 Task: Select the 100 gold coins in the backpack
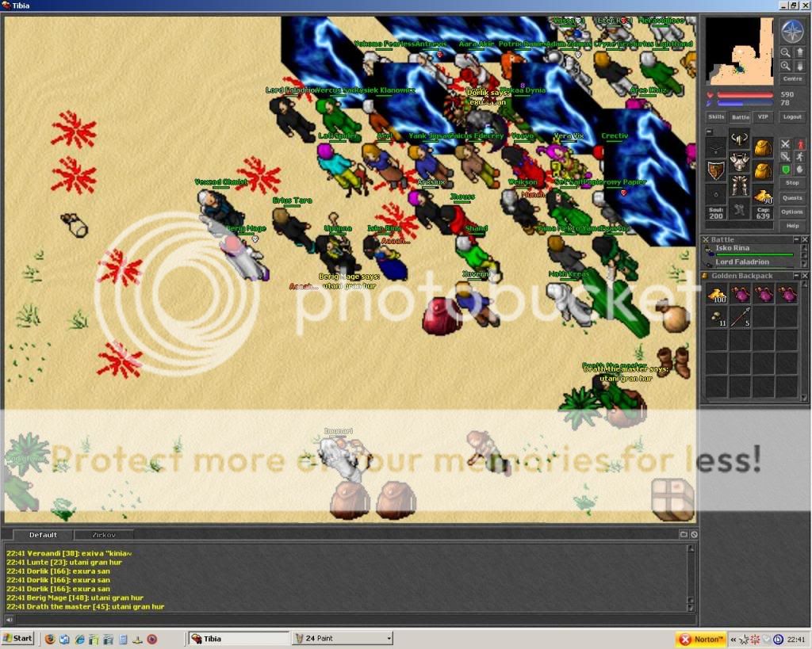717,295
